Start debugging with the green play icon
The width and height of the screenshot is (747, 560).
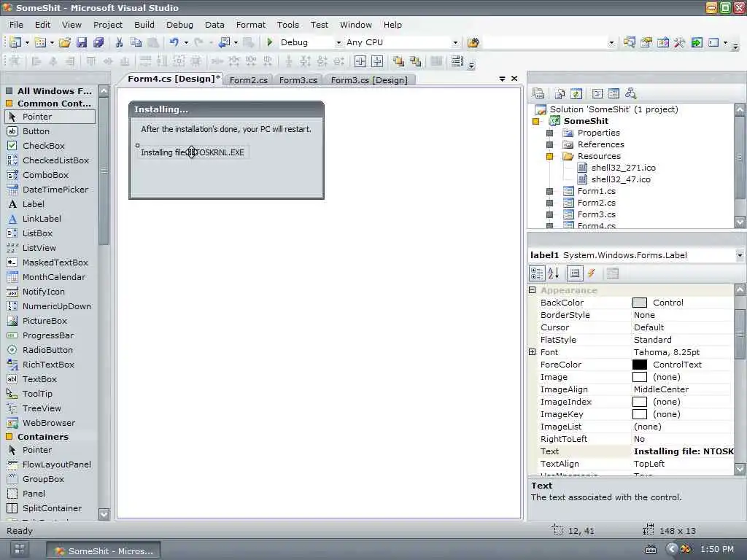(x=270, y=42)
